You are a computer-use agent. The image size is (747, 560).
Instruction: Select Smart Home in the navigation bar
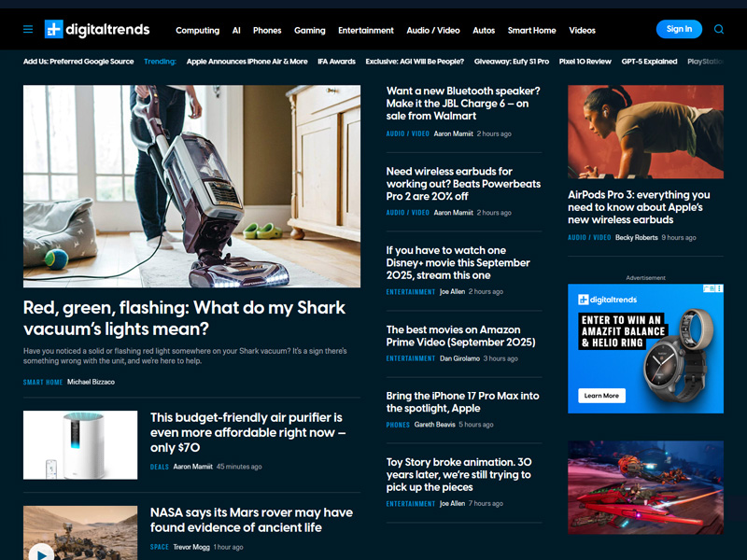[531, 30]
